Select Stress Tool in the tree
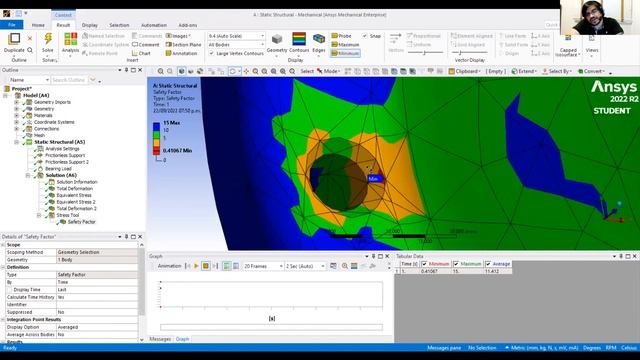 [x=68, y=215]
